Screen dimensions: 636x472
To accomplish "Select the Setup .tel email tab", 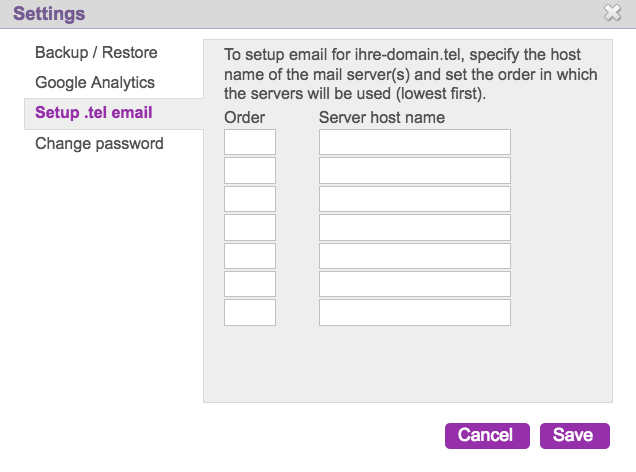I will pos(94,112).
